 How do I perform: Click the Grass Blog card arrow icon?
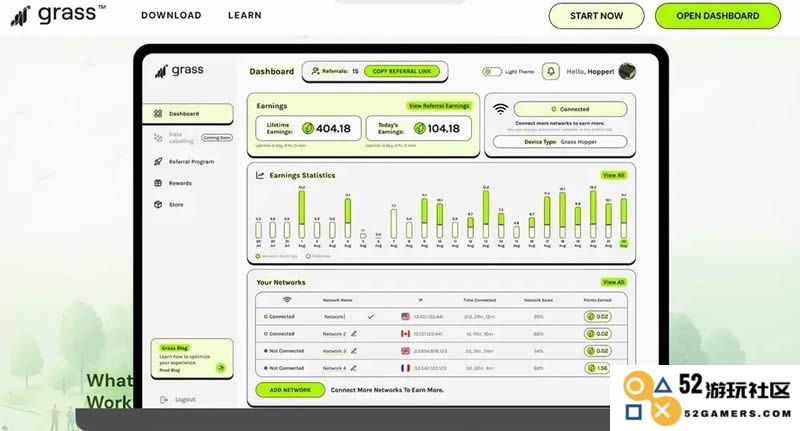tap(220, 367)
